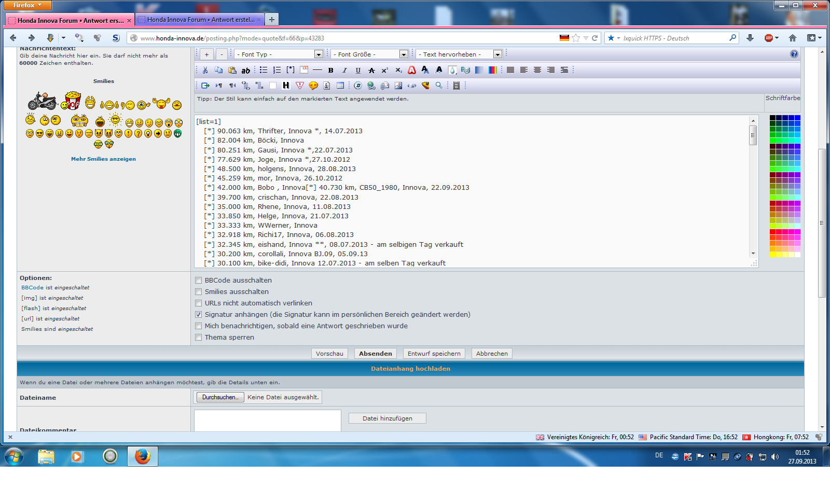Uncheck the Signatur anhängen checkbox
Screen dimensions: 830x504
(x=198, y=315)
